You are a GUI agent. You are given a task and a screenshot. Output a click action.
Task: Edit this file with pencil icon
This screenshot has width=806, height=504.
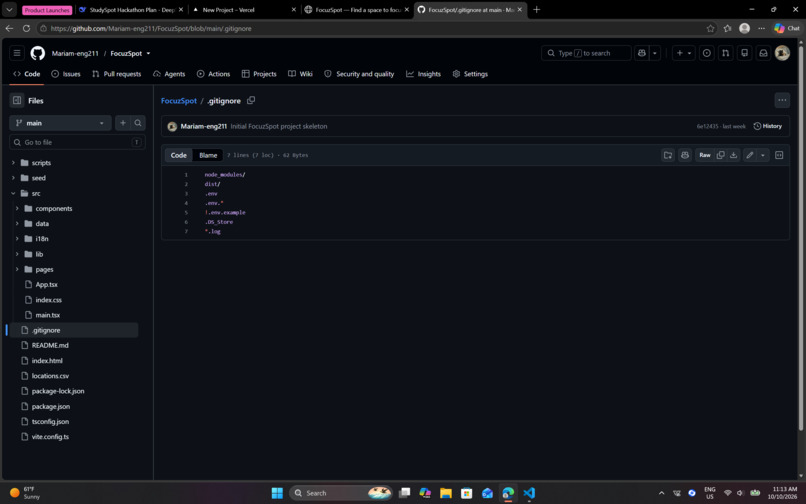(x=750, y=155)
